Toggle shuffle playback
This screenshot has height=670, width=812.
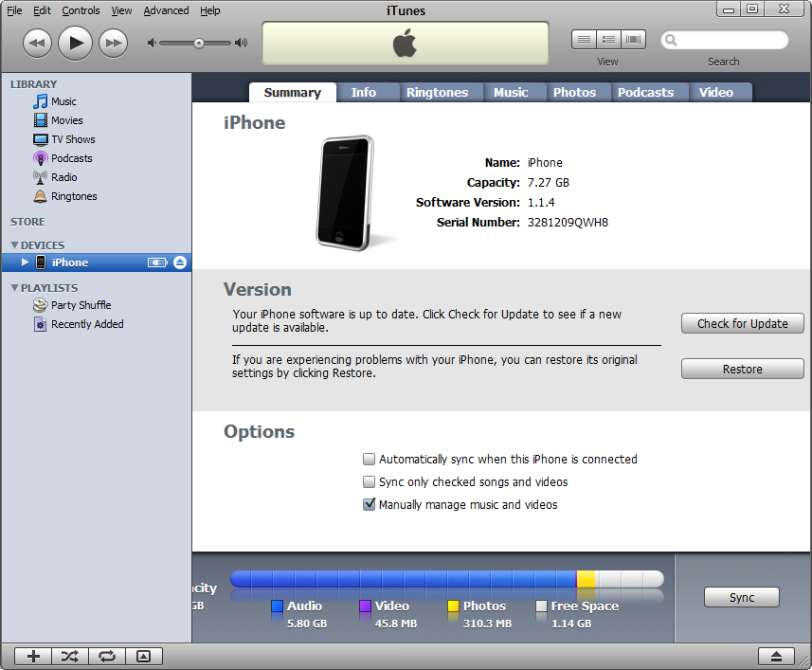pyautogui.click(x=70, y=657)
